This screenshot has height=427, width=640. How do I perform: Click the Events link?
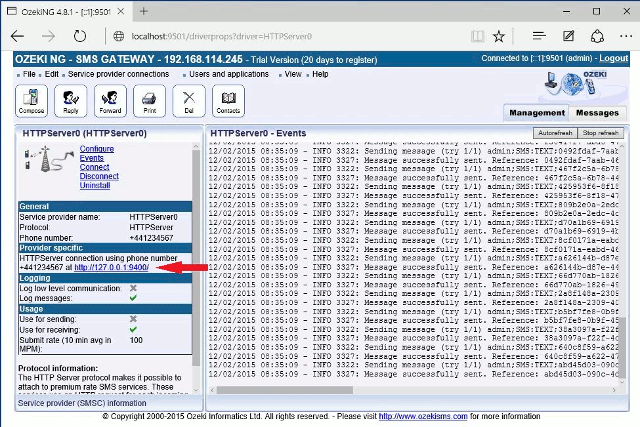pyautogui.click(x=92, y=158)
